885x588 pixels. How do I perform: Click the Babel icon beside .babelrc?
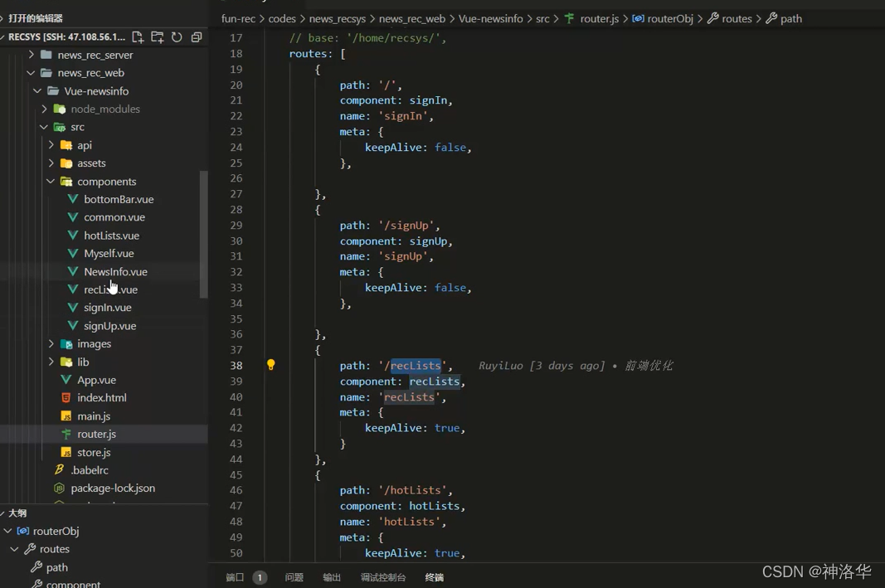[59, 470]
